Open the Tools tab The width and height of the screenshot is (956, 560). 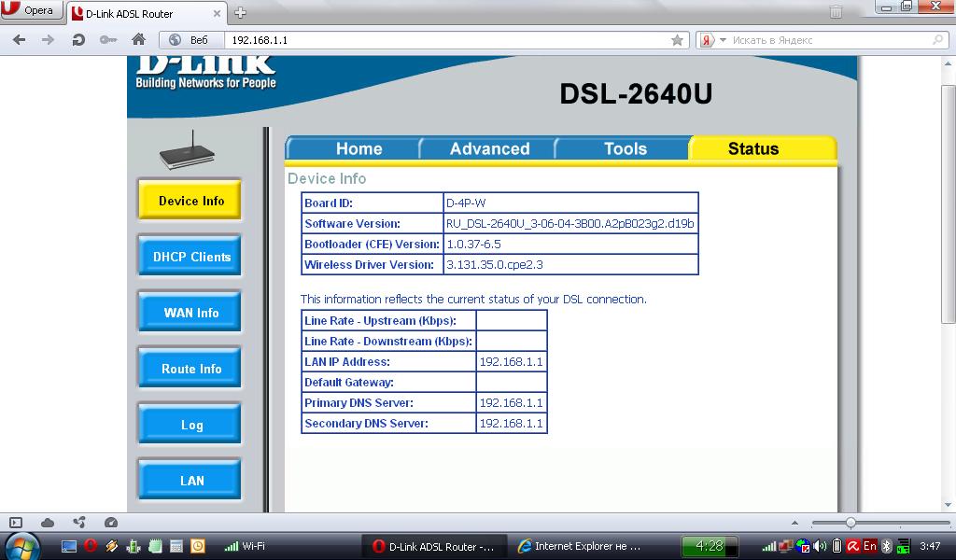click(x=625, y=148)
